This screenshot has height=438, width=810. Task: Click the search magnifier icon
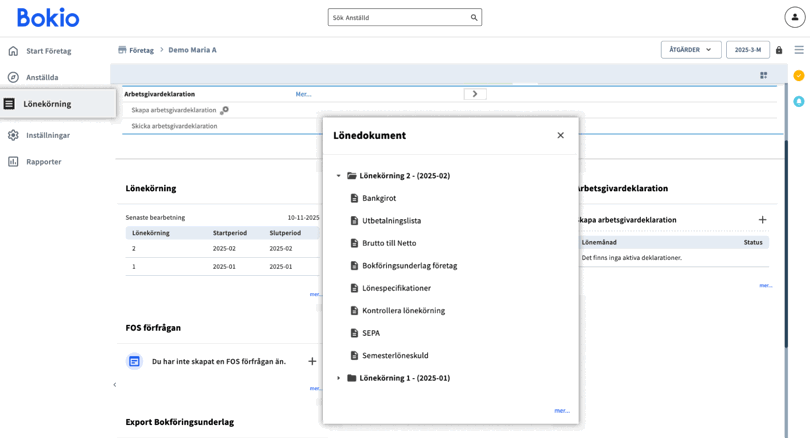pyautogui.click(x=474, y=18)
